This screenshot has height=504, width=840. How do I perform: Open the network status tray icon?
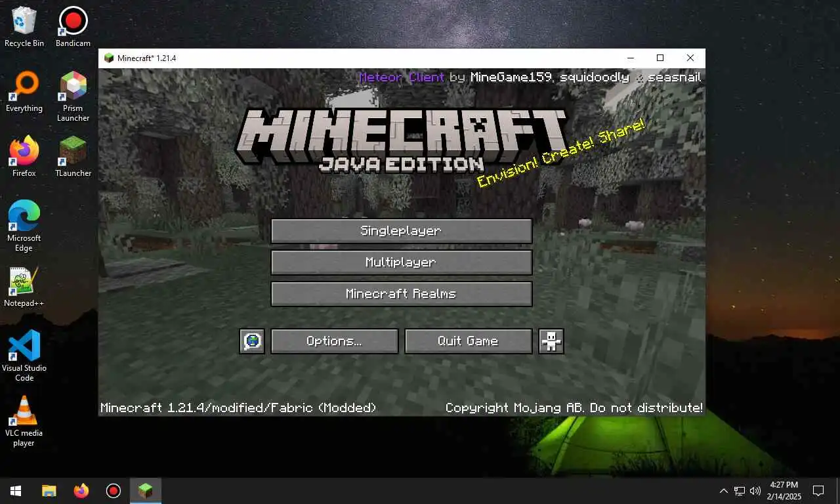pos(740,491)
